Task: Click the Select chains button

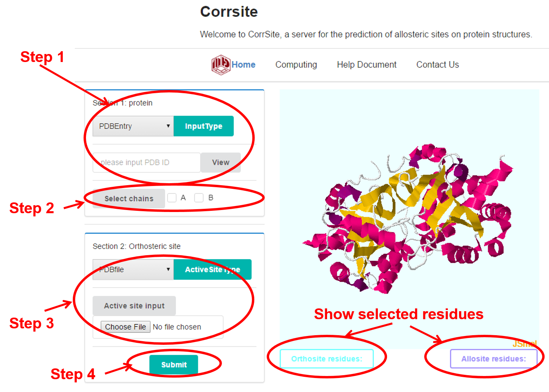Action: click(129, 198)
